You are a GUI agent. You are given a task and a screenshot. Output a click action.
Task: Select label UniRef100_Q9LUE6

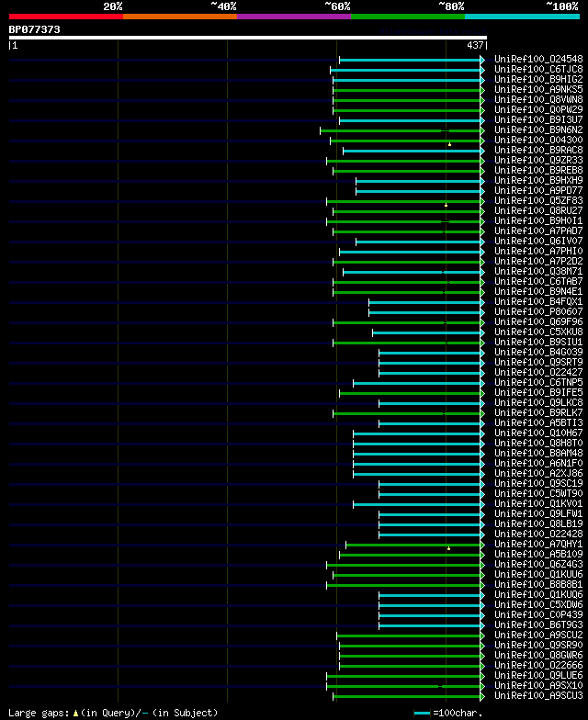pos(538,676)
